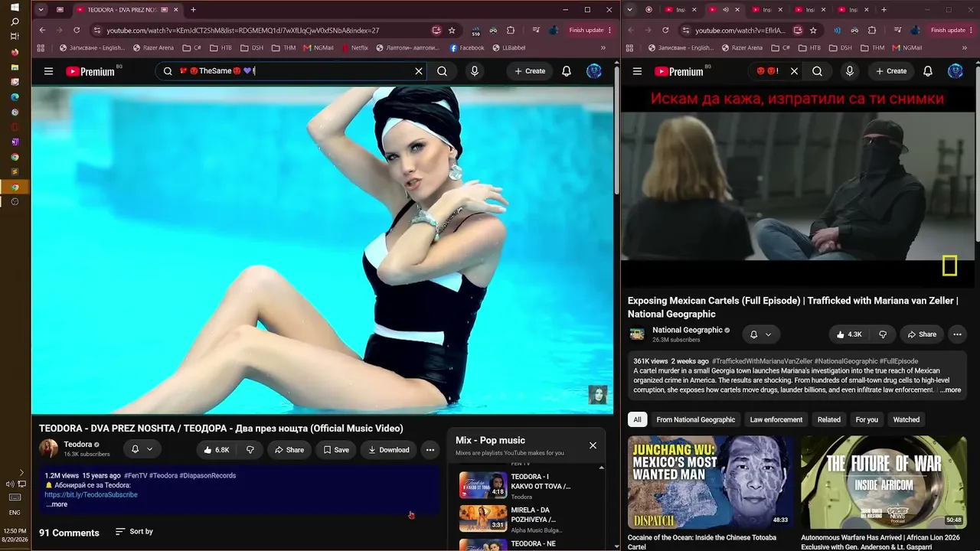Share the Teodora music video

click(289, 450)
